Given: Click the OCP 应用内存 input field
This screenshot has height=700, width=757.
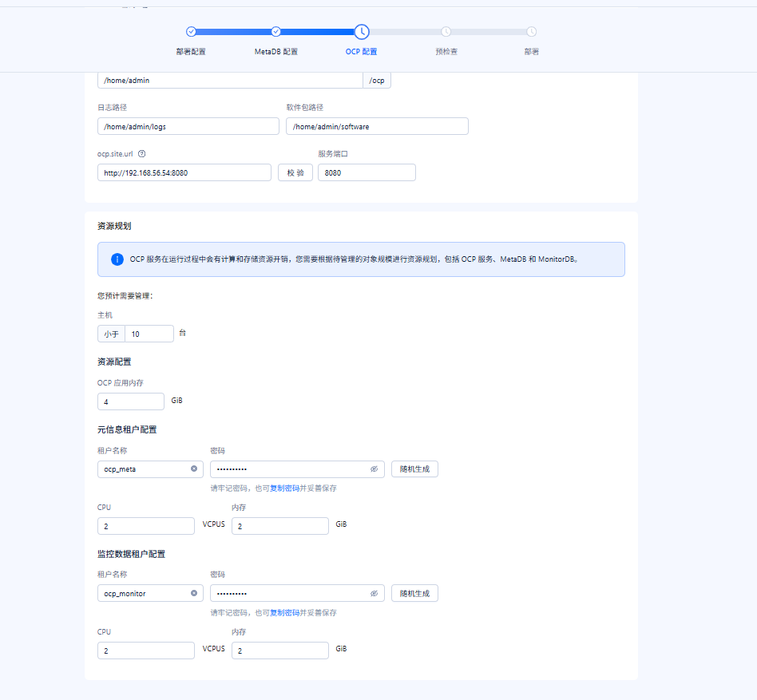Looking at the screenshot, I should click(131, 401).
